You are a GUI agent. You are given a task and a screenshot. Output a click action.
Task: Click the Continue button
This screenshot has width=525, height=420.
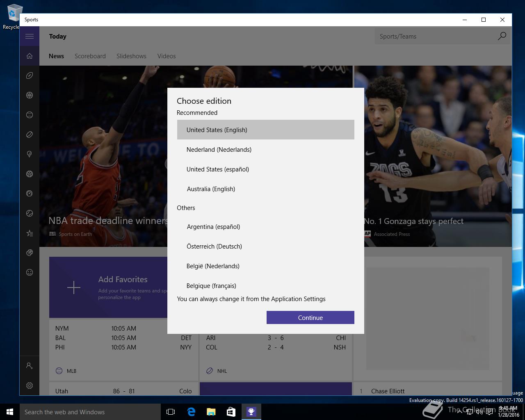click(310, 317)
